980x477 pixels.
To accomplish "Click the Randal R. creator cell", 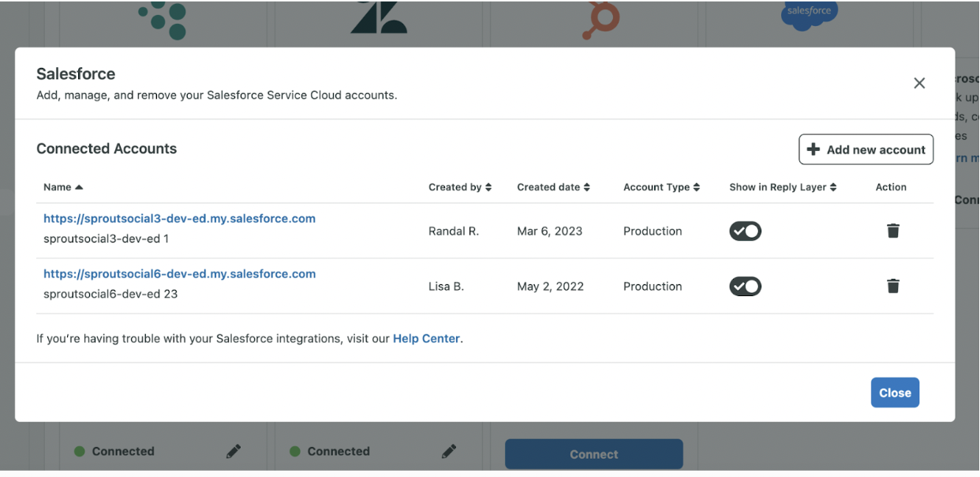I will [x=454, y=231].
